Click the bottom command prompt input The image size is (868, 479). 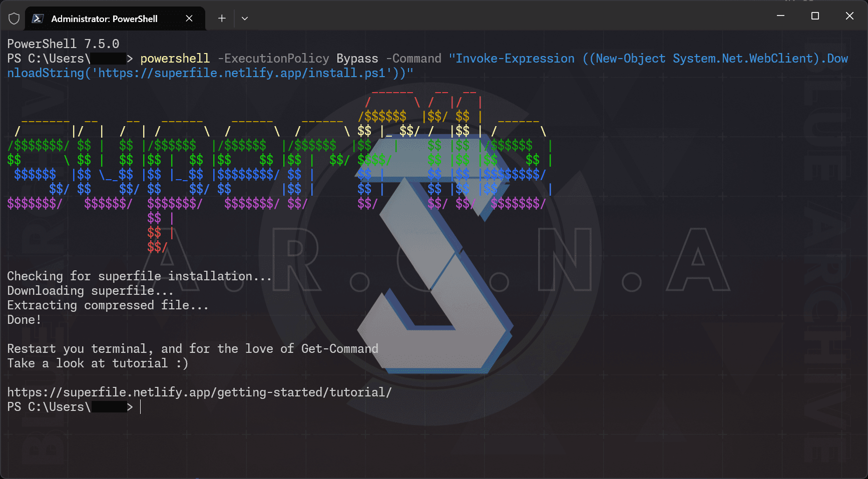click(x=141, y=407)
